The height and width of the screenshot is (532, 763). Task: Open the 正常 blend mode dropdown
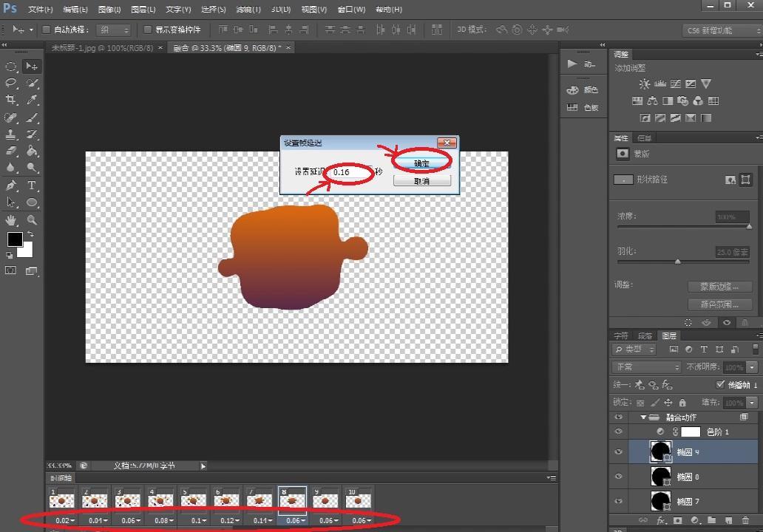(x=645, y=367)
